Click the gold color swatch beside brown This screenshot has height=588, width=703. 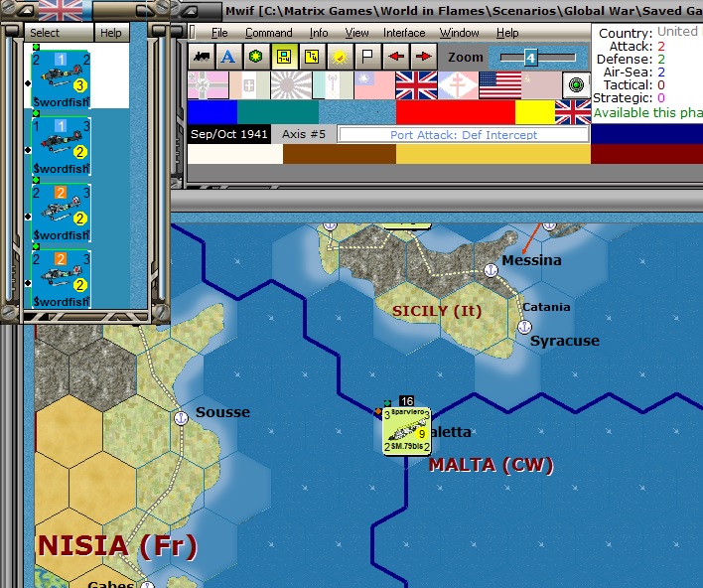(x=493, y=154)
